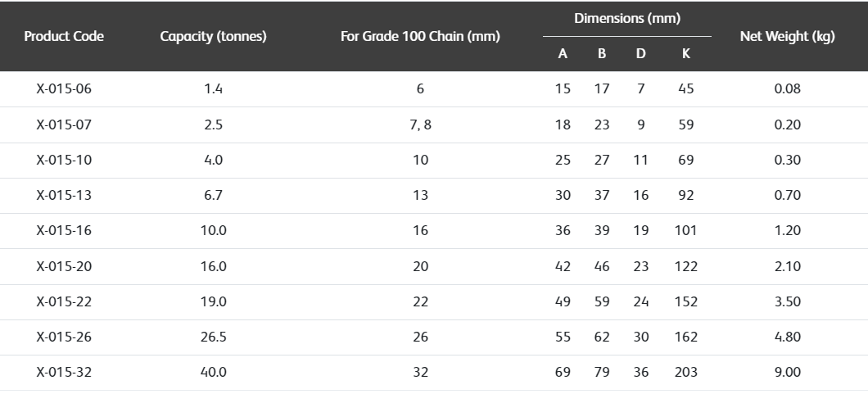Click dimension column header A
Image resolution: width=868 pixels, height=394 pixels.
click(x=563, y=54)
